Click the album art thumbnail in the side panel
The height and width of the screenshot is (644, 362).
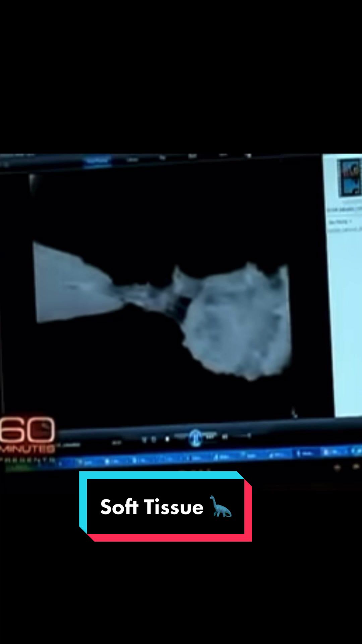(x=350, y=178)
